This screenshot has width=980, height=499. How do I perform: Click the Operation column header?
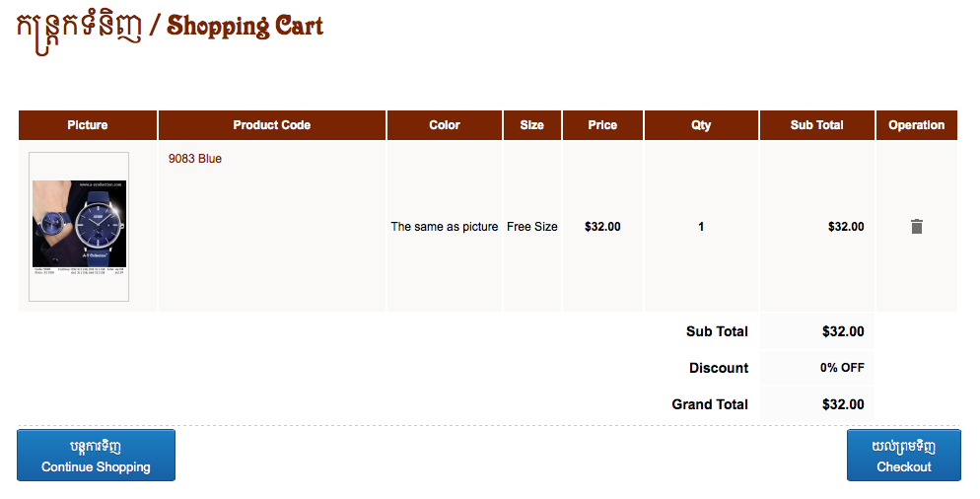[x=917, y=125]
